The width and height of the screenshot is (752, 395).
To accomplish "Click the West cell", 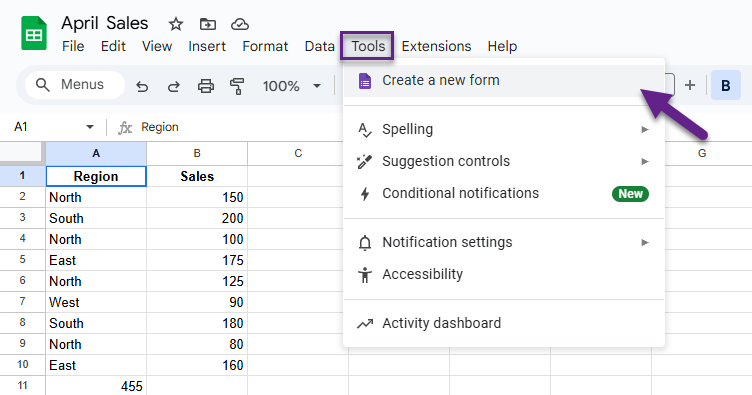I will pos(96,302).
